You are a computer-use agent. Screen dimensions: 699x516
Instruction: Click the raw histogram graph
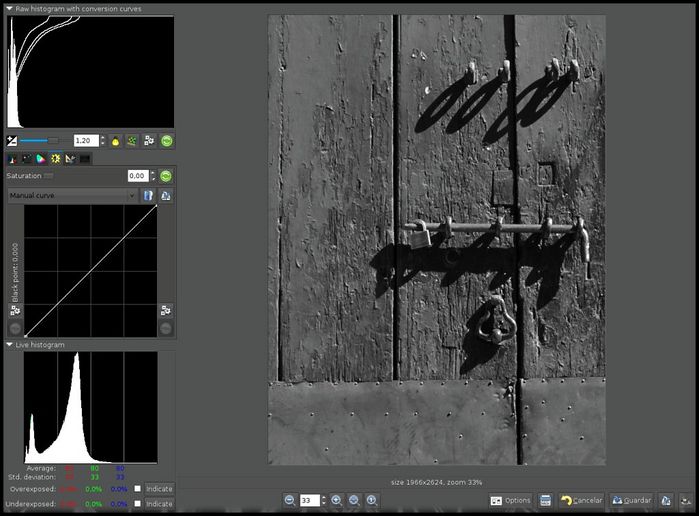pos(90,72)
